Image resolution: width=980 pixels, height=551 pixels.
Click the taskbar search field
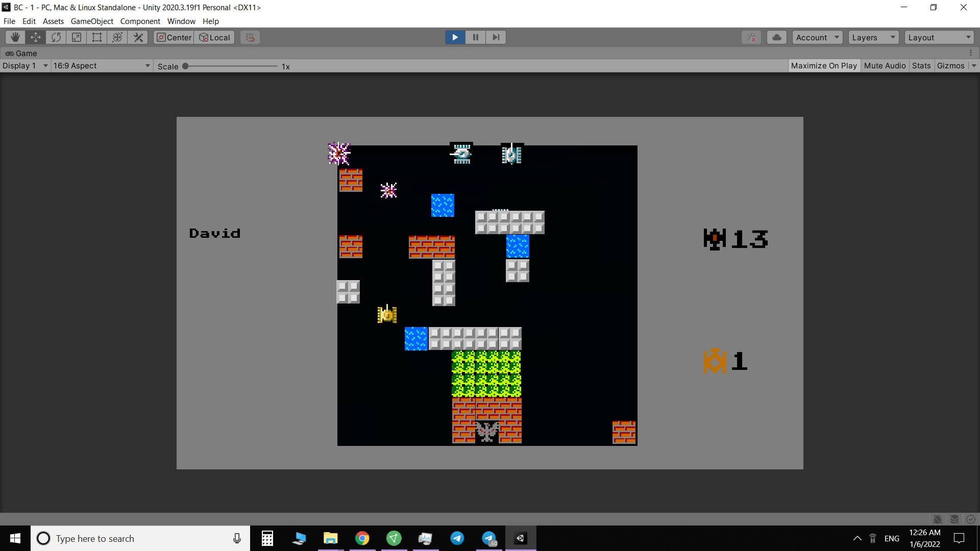tap(140, 538)
